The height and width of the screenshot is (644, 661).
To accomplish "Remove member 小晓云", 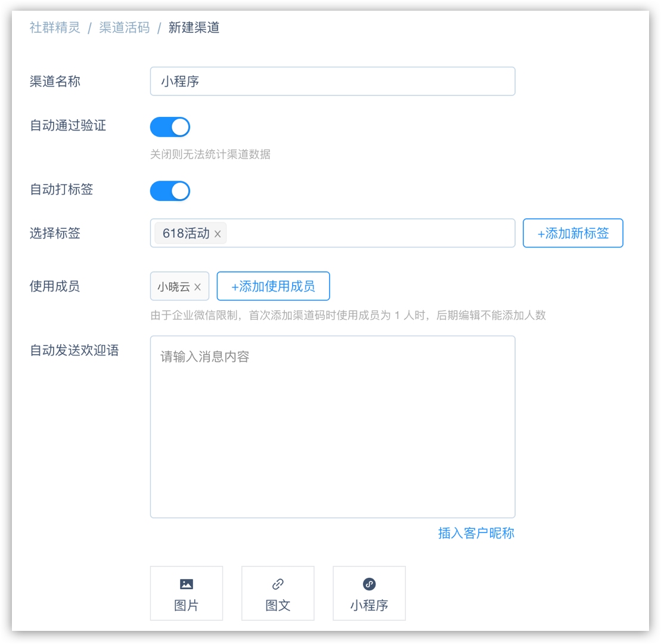I will coord(197,287).
